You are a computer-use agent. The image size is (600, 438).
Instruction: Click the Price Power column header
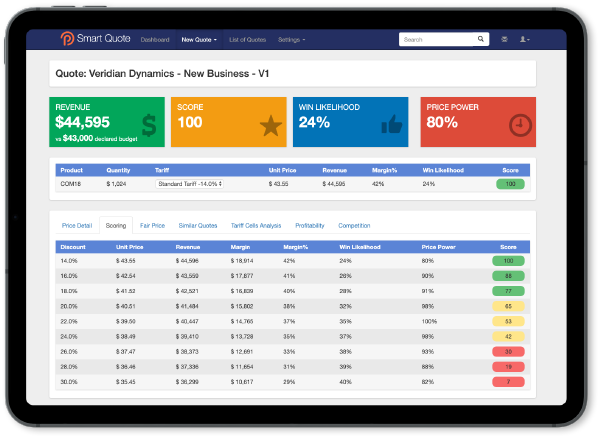point(439,247)
